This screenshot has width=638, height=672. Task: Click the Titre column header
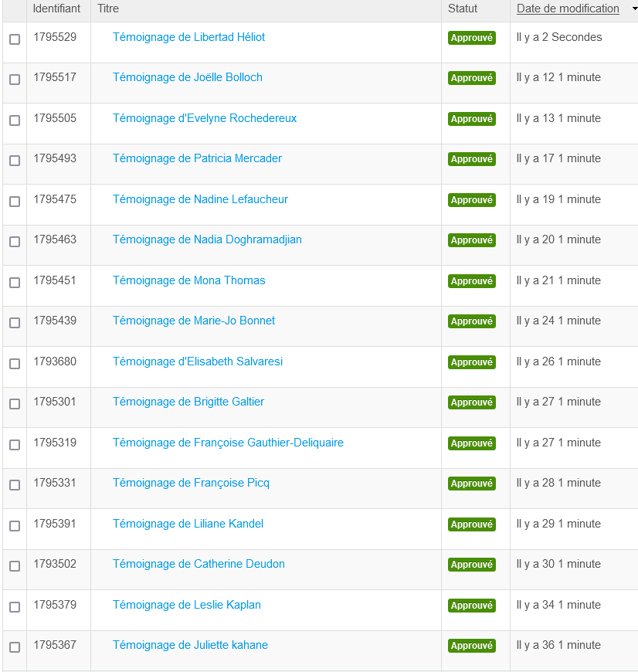coord(108,8)
